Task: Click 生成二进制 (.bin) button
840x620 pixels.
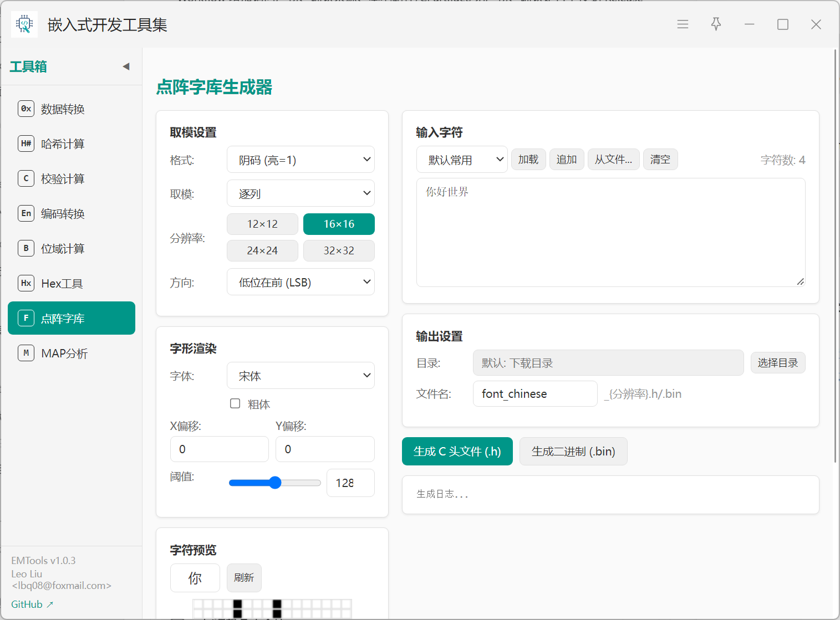Action: click(573, 451)
